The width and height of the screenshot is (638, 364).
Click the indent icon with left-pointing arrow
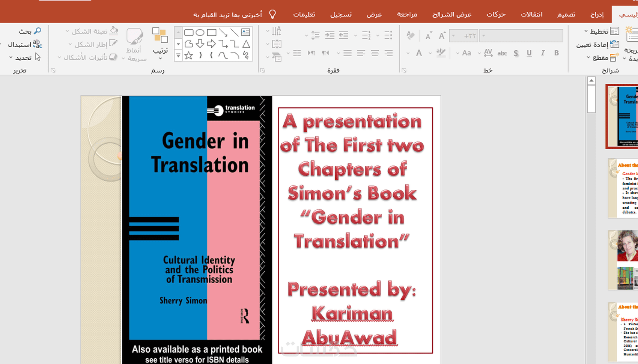343,35
